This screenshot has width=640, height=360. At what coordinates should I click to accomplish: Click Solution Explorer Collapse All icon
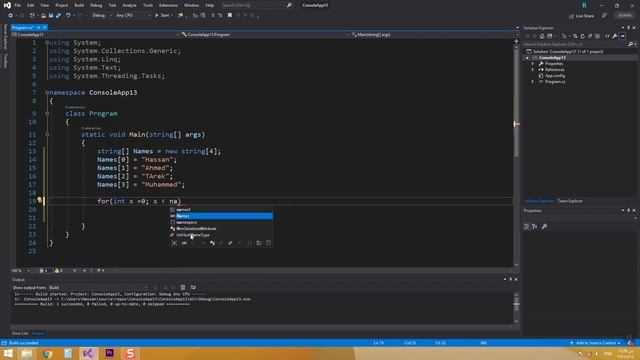tap(590, 36)
